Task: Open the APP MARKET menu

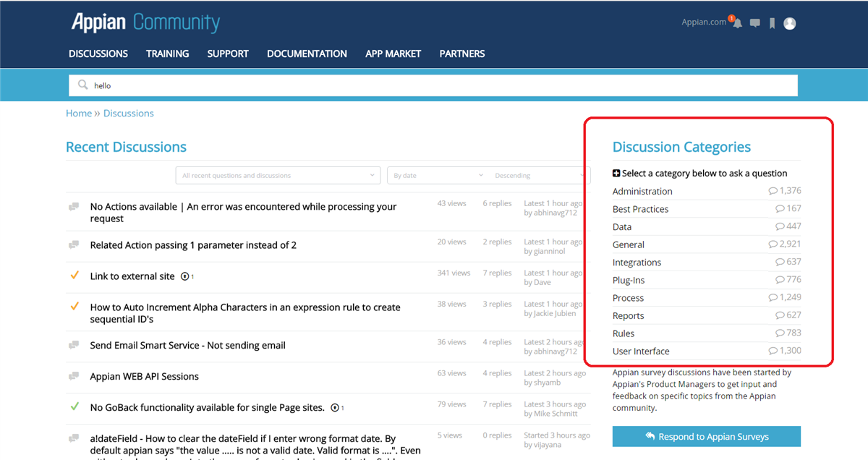Action: pos(393,54)
